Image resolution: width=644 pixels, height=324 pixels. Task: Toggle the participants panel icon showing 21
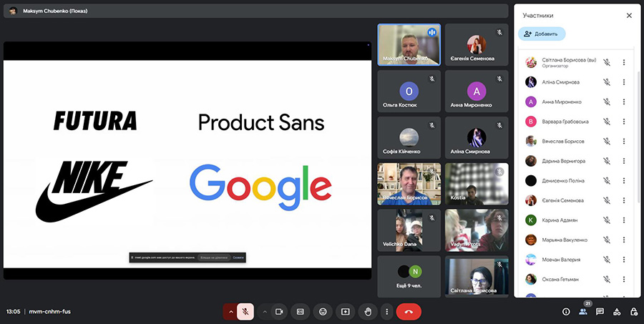coord(582,312)
